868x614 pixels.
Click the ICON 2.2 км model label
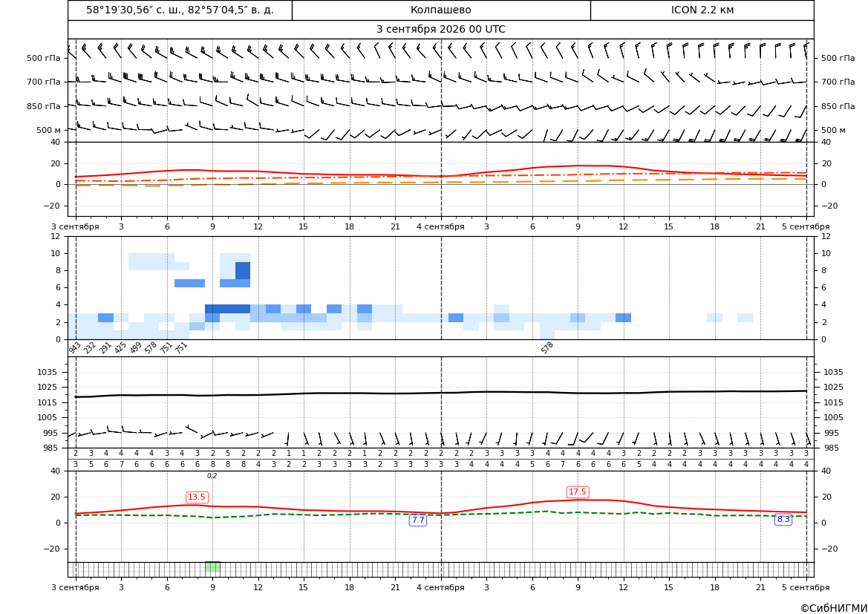pyautogui.click(x=702, y=10)
